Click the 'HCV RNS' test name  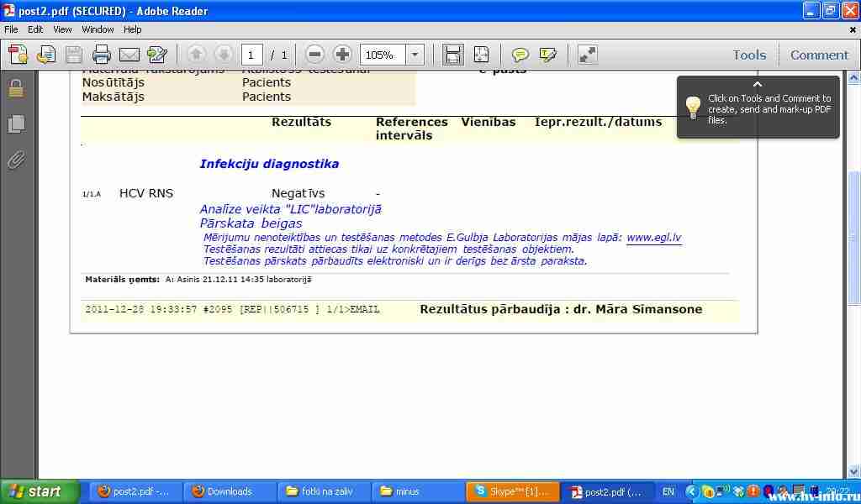pyautogui.click(x=146, y=193)
